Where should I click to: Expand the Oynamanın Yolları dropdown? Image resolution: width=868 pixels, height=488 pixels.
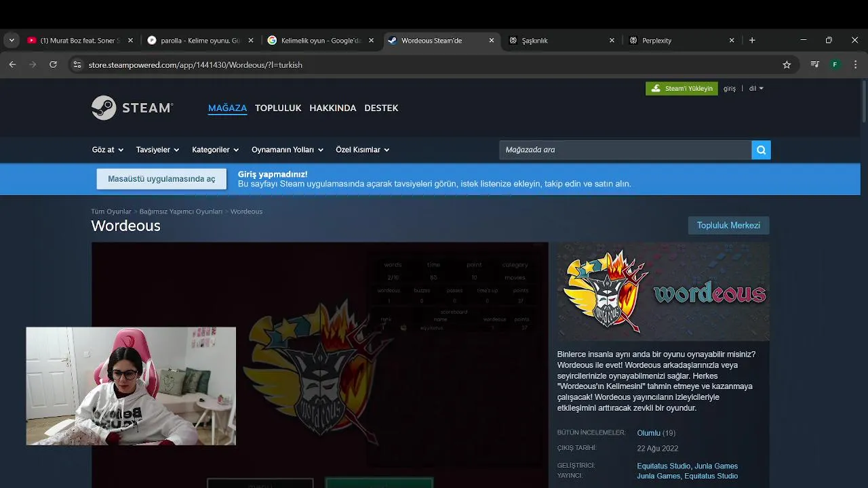(x=288, y=150)
